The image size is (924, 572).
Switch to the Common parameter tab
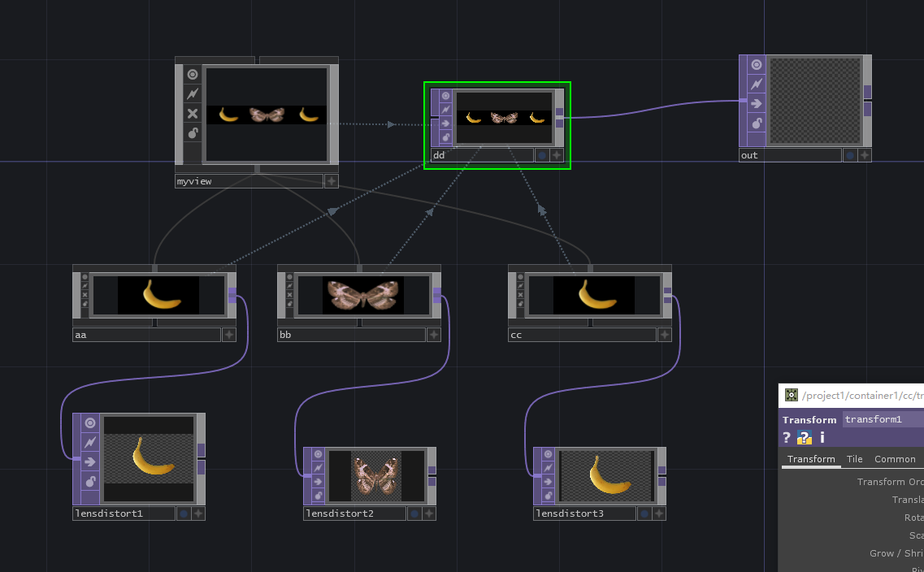(895, 459)
